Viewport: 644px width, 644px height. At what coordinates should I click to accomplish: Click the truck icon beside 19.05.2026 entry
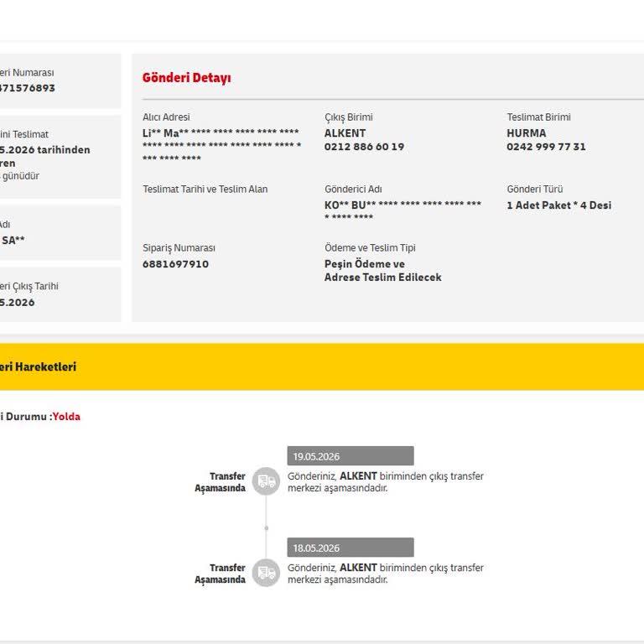pyautogui.click(x=266, y=481)
